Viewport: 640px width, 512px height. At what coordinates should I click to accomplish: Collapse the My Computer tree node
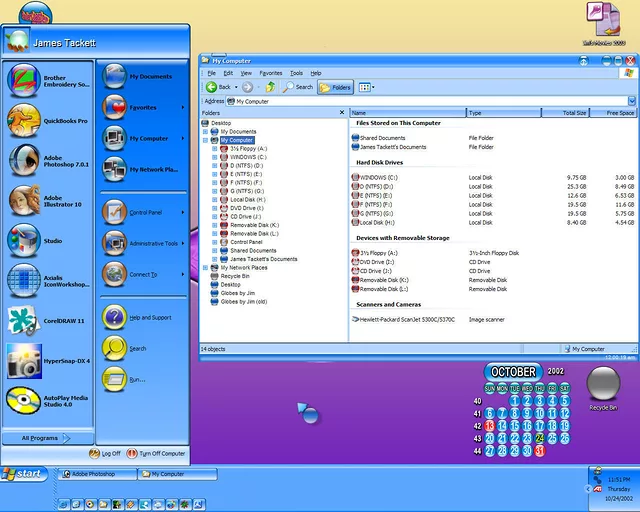205,140
